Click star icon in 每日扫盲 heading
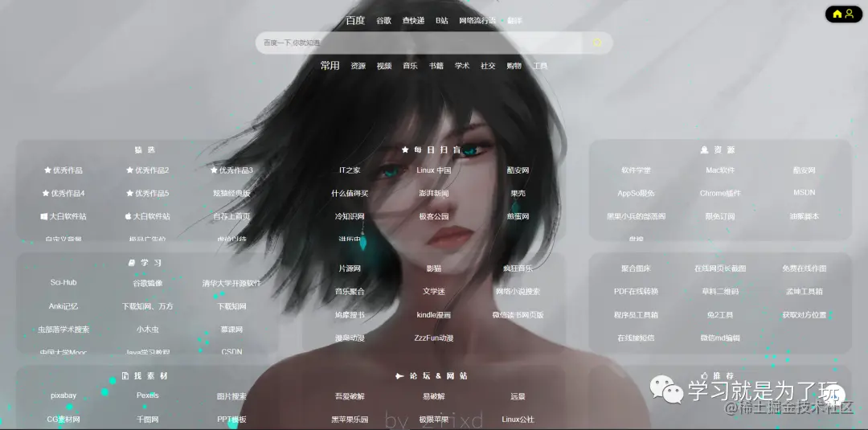The image size is (868, 430). (405, 149)
